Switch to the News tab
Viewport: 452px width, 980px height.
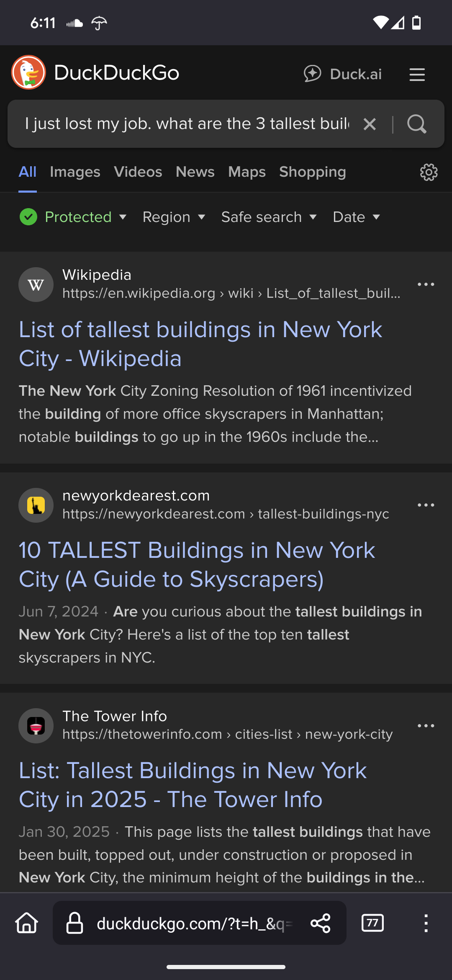tap(195, 172)
